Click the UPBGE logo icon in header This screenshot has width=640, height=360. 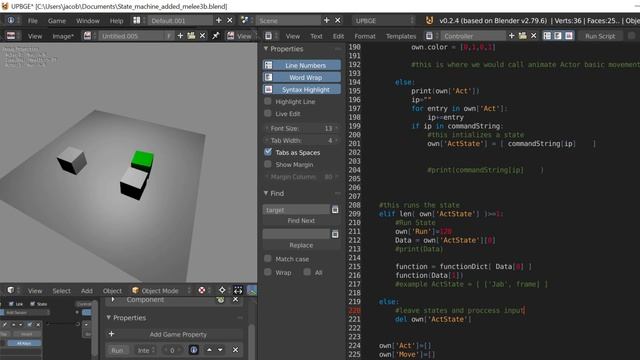429,20
